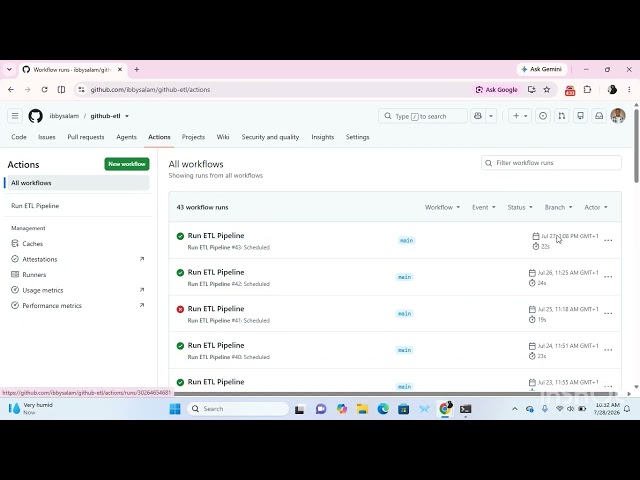The height and width of the screenshot is (480, 640).
Task: Open the notifications inbox icon
Action: tap(599, 116)
